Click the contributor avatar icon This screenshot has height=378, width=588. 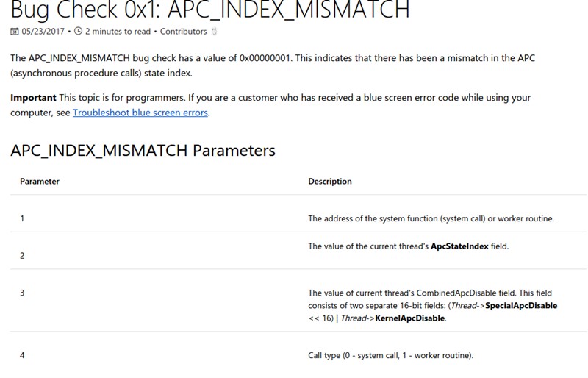(214, 32)
